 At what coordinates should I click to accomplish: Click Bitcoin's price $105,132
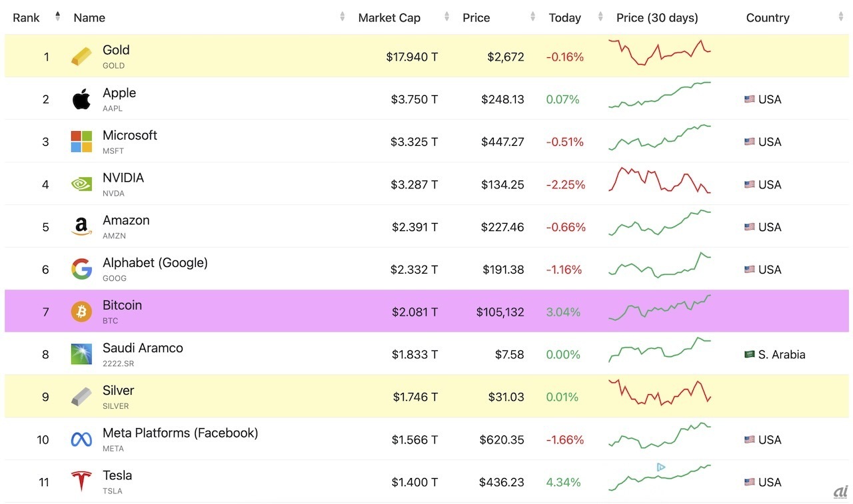500,312
